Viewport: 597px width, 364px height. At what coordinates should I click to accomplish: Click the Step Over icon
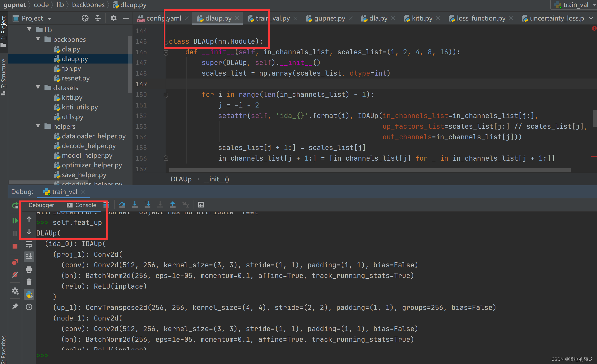122,205
